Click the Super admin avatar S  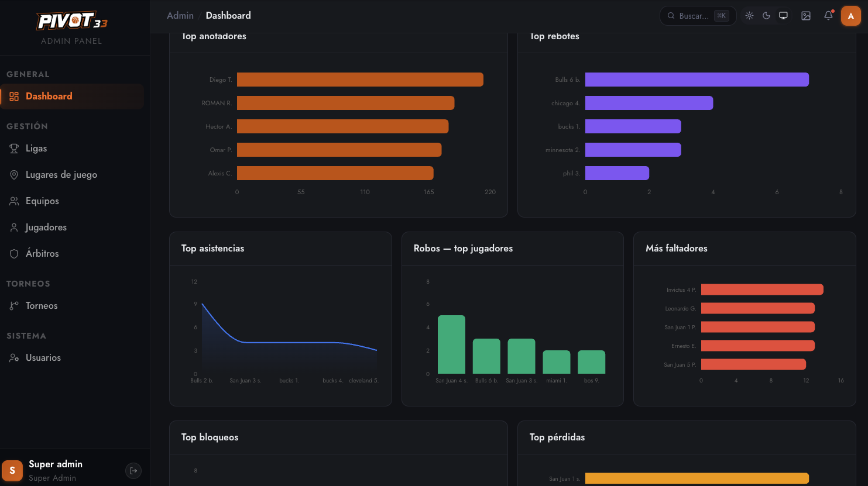pos(12,471)
